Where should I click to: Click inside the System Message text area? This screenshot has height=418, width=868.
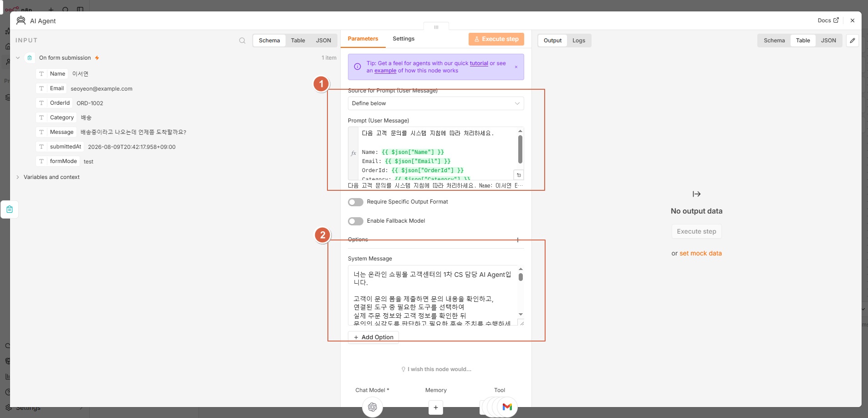[x=433, y=296]
